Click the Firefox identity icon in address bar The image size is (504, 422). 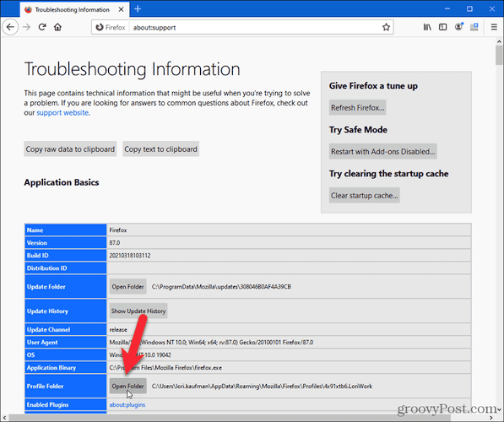pos(111,27)
